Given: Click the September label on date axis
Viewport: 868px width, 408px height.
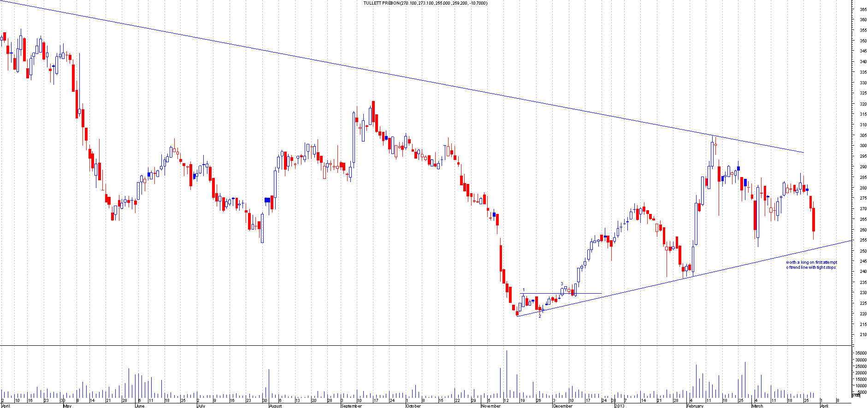Looking at the screenshot, I should click(351, 406).
